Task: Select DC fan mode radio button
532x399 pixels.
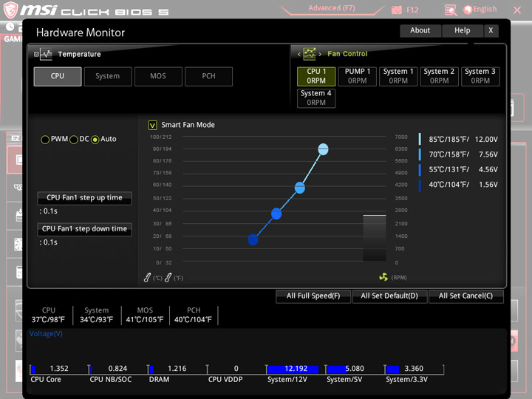Action: [74, 140]
